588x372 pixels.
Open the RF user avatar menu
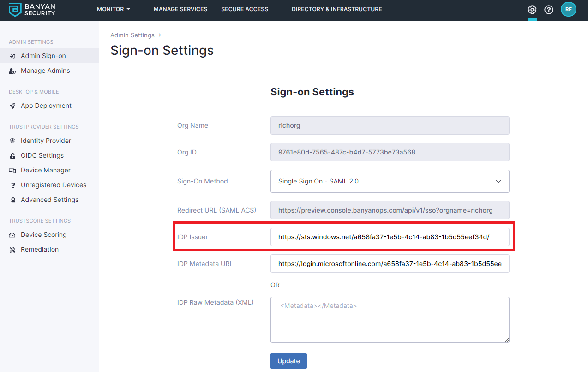[x=568, y=9]
